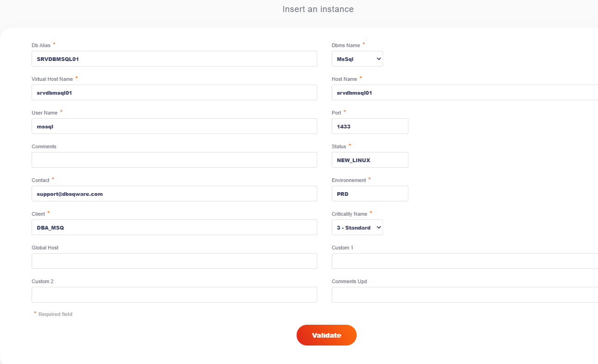Viewport: 598px width, 364px height.
Task: Focus the Environnement field showing PRD
Action: point(370,194)
